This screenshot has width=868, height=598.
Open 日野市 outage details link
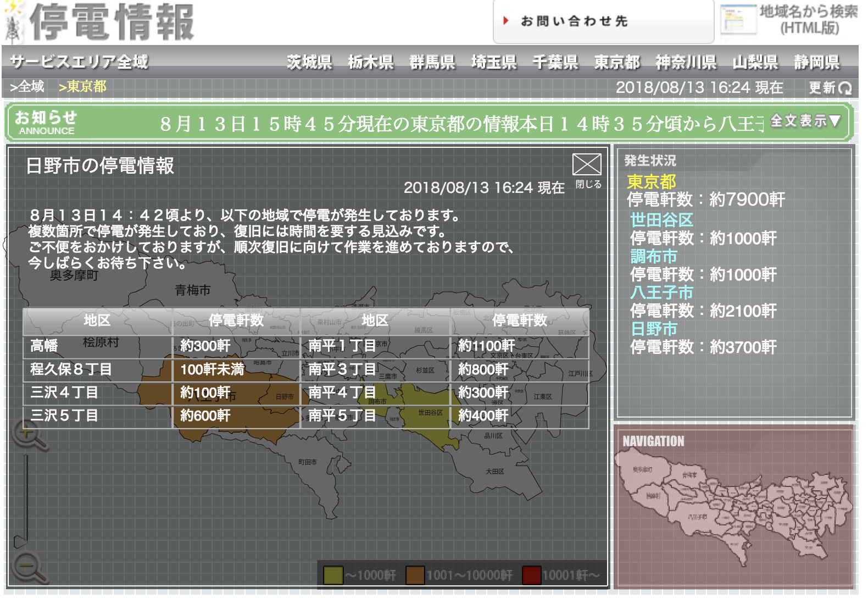(654, 329)
